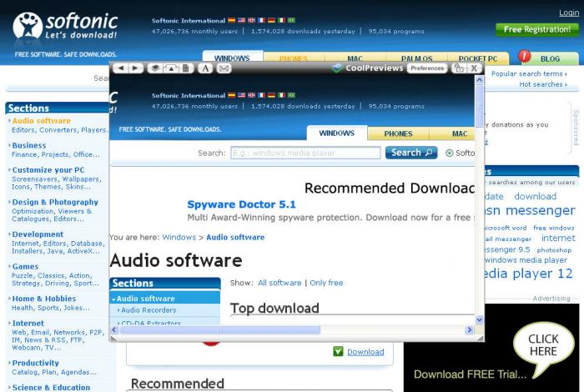Show All software in preview
This screenshot has height=392, width=584.
(279, 283)
